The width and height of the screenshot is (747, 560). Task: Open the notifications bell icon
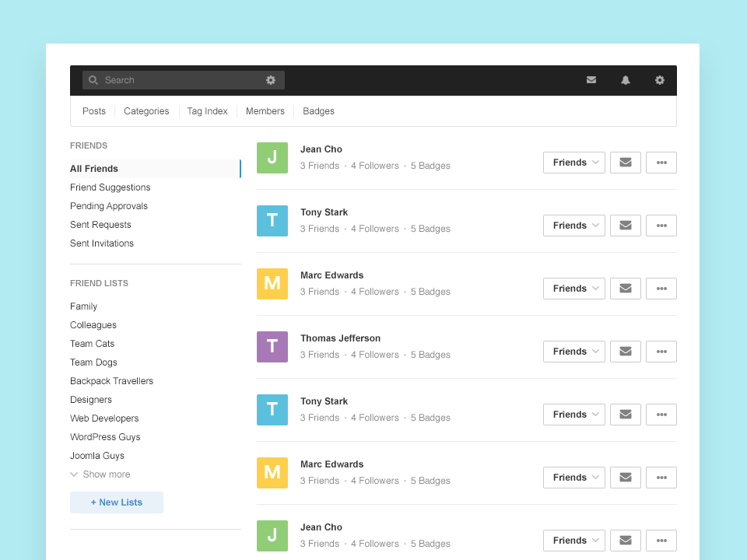626,80
